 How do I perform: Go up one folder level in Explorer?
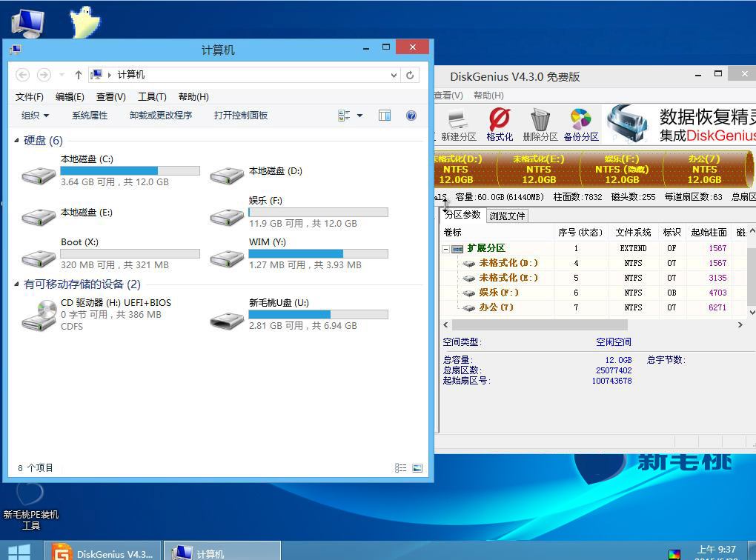(x=78, y=75)
